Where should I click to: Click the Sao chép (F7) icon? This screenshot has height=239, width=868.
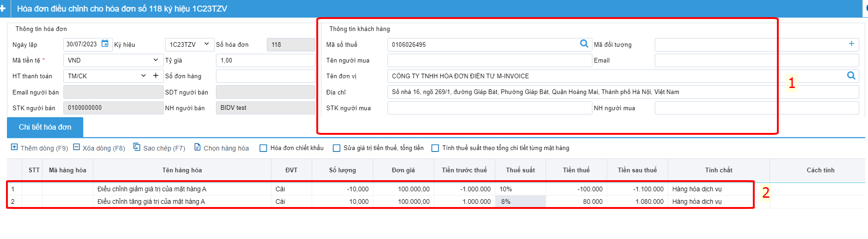pyautogui.click(x=137, y=147)
